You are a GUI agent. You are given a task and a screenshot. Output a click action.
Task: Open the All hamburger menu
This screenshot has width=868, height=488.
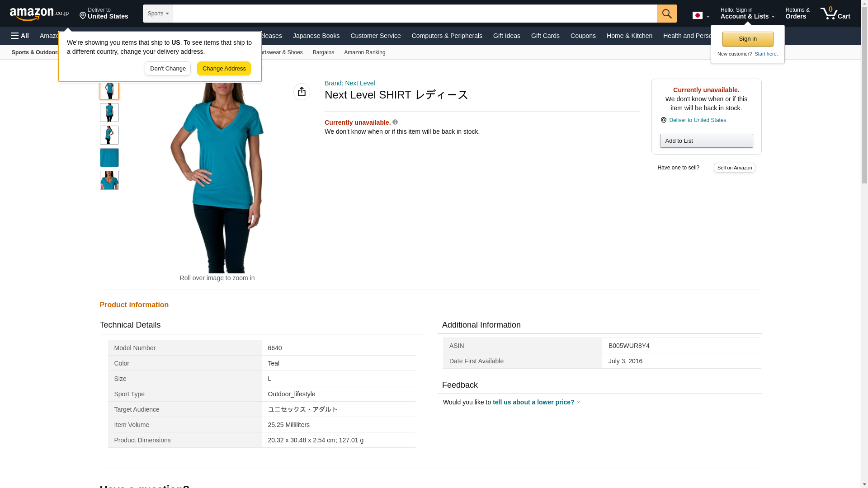click(20, 36)
